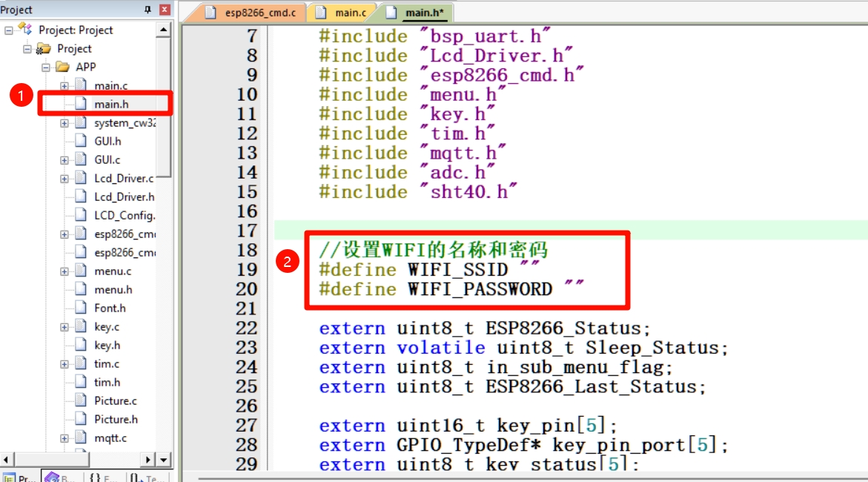This screenshot has height=482, width=868.
Task: Open the Books tab icon at bottom
Action: click(52, 477)
